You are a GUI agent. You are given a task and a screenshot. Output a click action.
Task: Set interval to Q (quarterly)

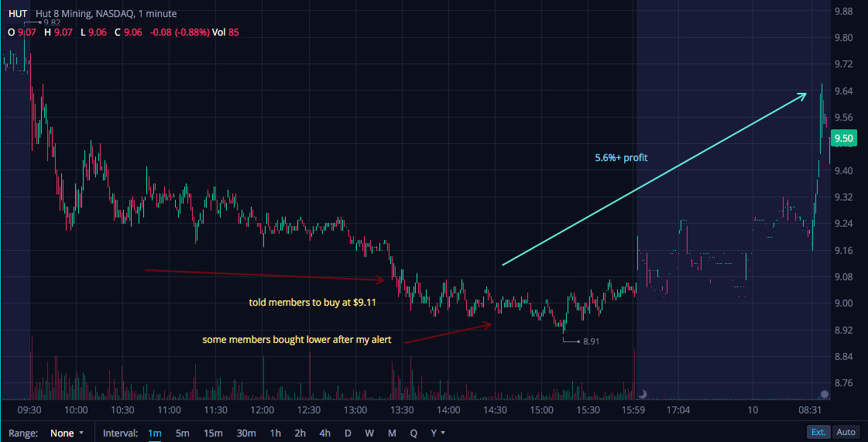[x=413, y=433]
